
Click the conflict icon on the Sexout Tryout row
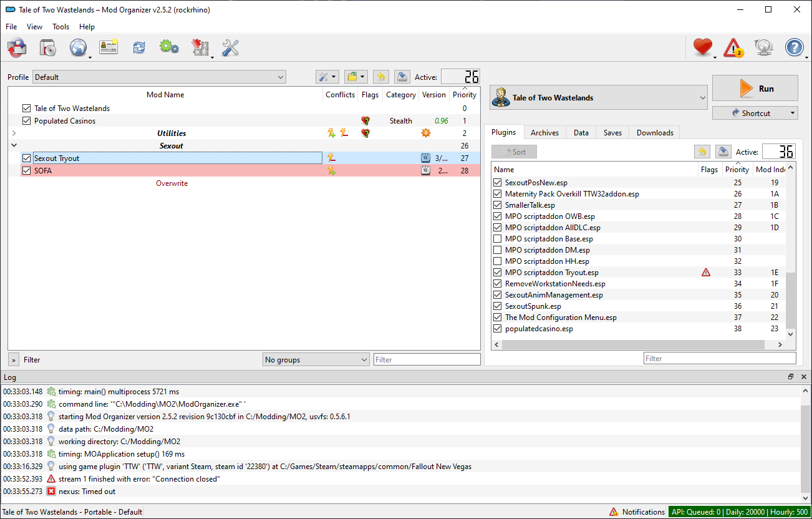click(331, 158)
